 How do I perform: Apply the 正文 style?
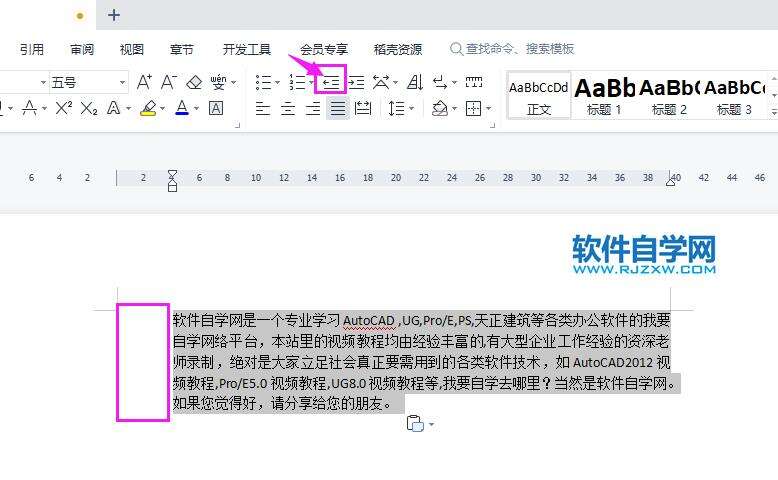click(x=539, y=96)
